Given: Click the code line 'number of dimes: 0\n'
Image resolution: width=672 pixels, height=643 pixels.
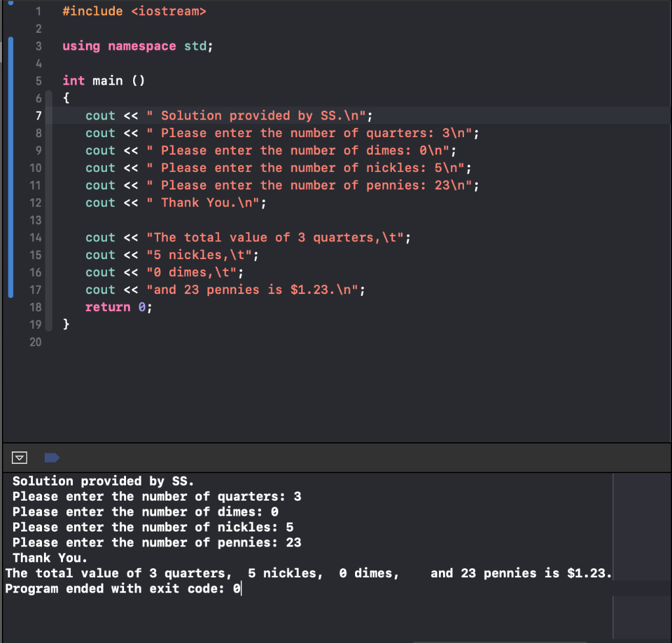Looking at the screenshot, I should click(271, 151).
